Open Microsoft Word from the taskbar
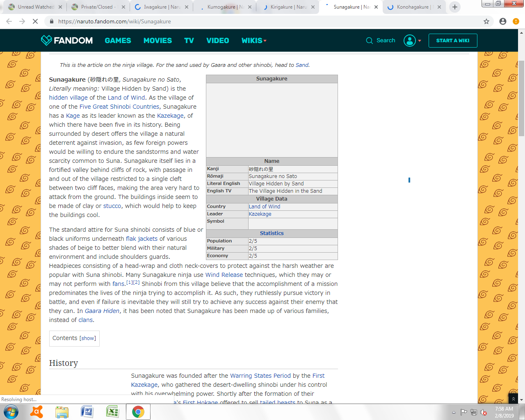This screenshot has width=525, height=420. 87,412
